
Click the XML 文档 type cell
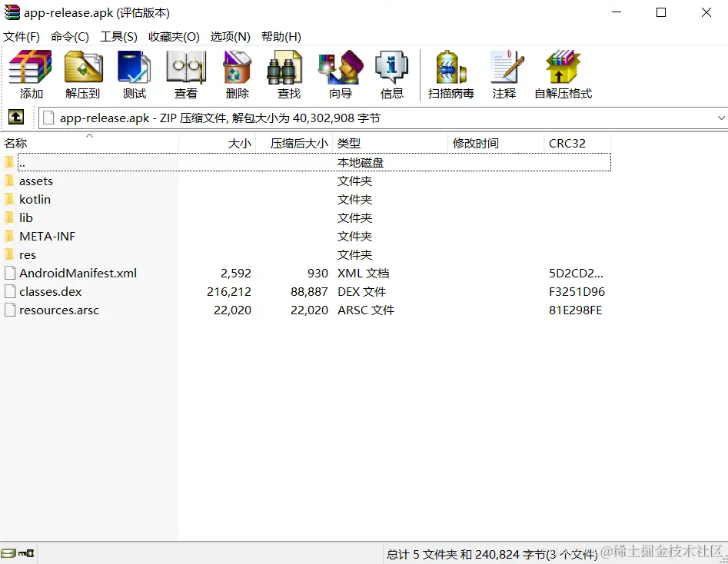tap(363, 273)
